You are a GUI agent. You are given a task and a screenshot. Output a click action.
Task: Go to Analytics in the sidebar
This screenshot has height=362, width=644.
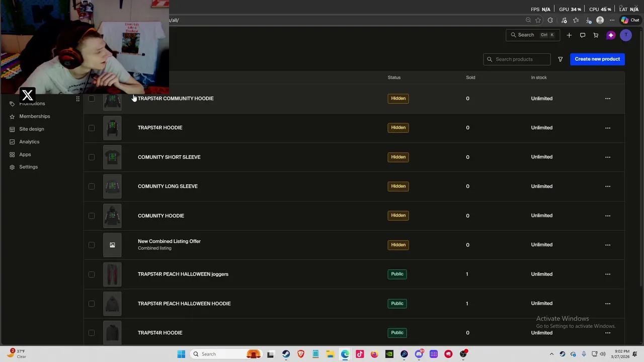[29, 142]
